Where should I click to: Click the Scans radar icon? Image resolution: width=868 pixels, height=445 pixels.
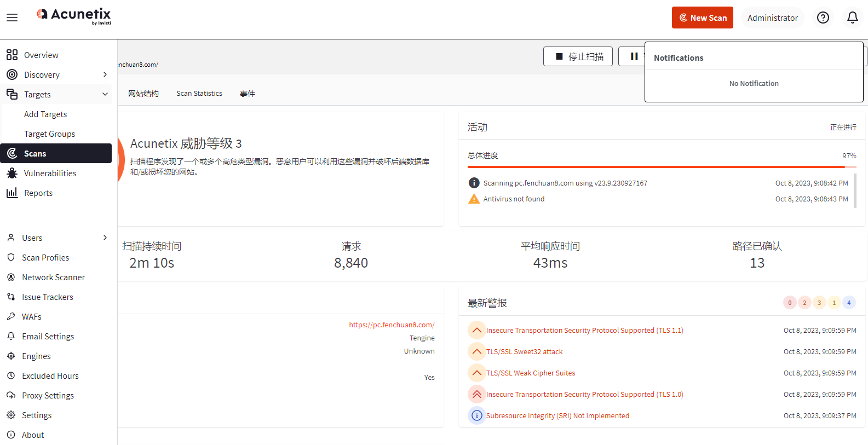pyautogui.click(x=12, y=153)
